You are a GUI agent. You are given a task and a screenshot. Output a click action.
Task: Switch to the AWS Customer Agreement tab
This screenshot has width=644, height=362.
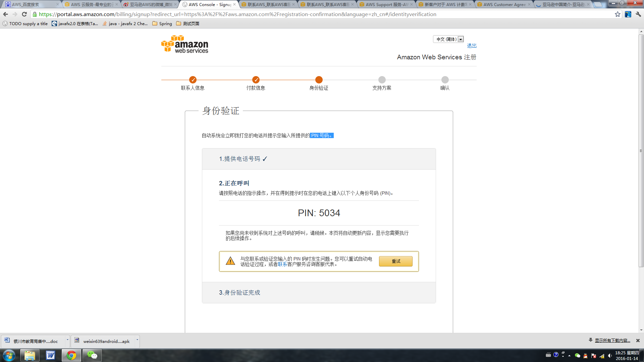click(x=504, y=4)
